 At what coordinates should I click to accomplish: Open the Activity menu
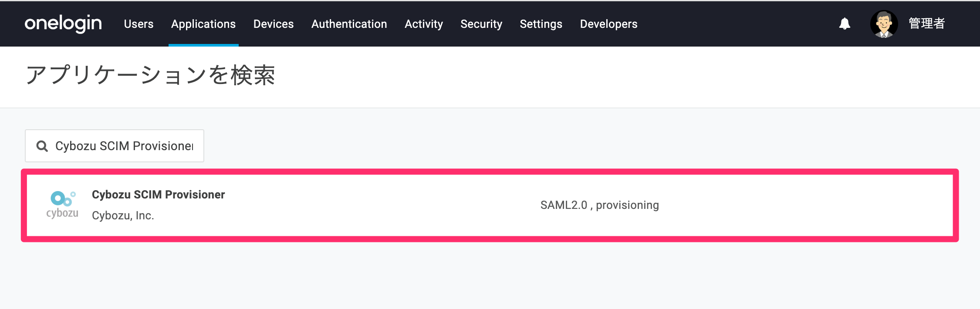tap(424, 24)
